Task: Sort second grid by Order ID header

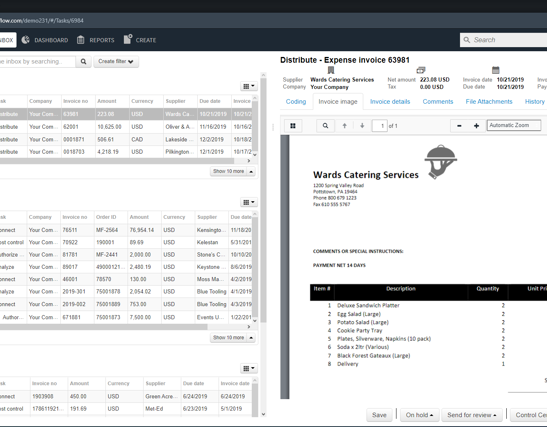Action: point(106,217)
